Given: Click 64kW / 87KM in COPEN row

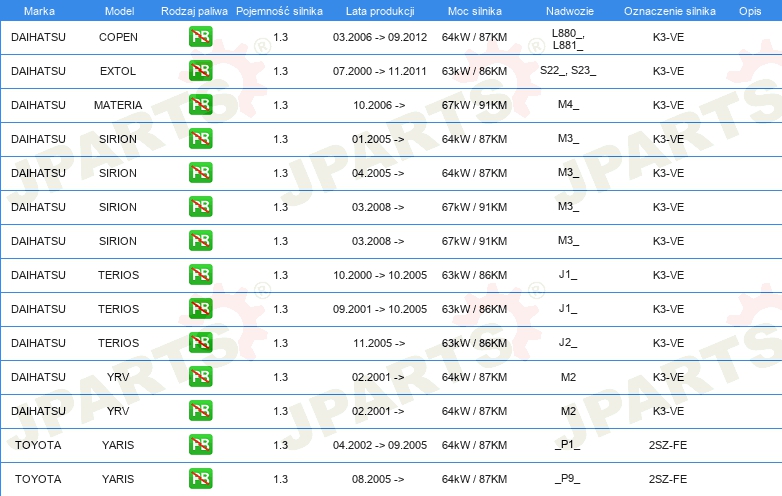Looking at the screenshot, I should tap(474, 37).
